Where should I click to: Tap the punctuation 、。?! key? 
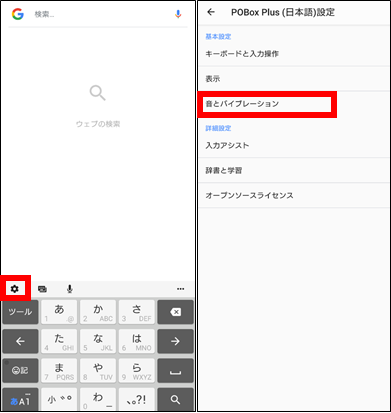pyautogui.click(x=137, y=399)
